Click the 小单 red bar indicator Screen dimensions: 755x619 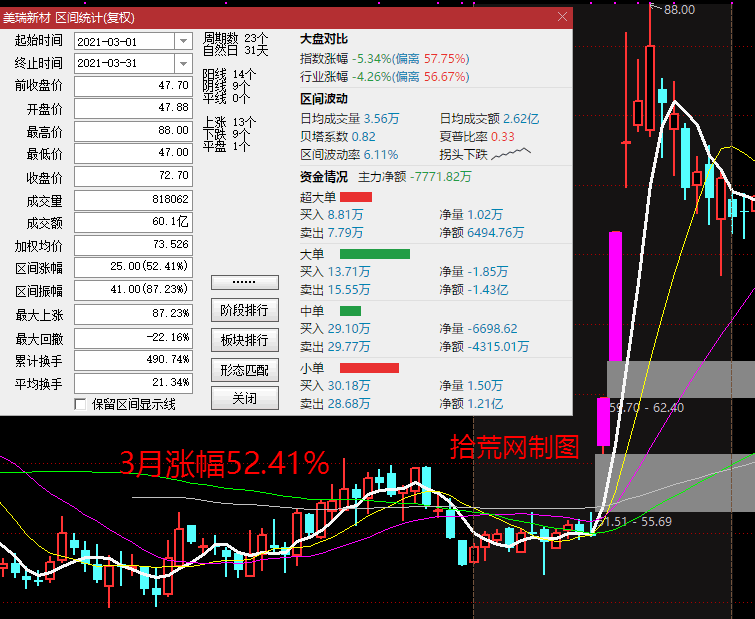[369, 368]
